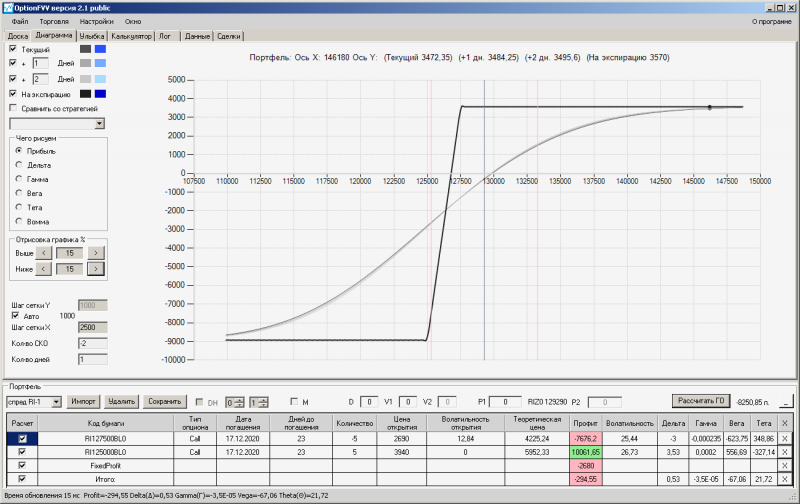Select the Гамма radio button

point(19,179)
